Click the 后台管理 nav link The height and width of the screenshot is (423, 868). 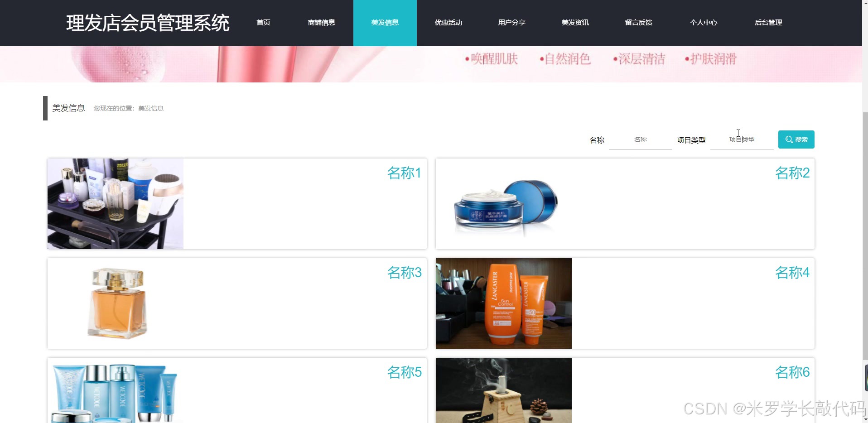pos(768,23)
